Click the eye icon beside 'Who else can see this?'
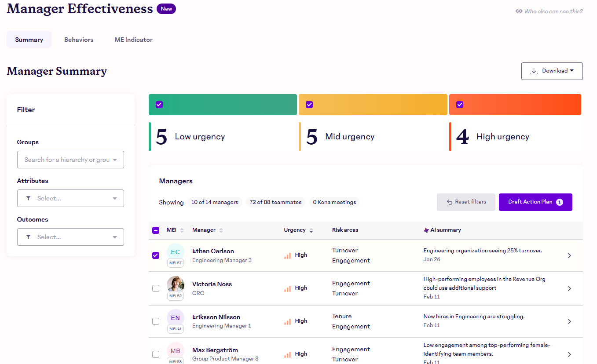The height and width of the screenshot is (364, 597). (519, 11)
